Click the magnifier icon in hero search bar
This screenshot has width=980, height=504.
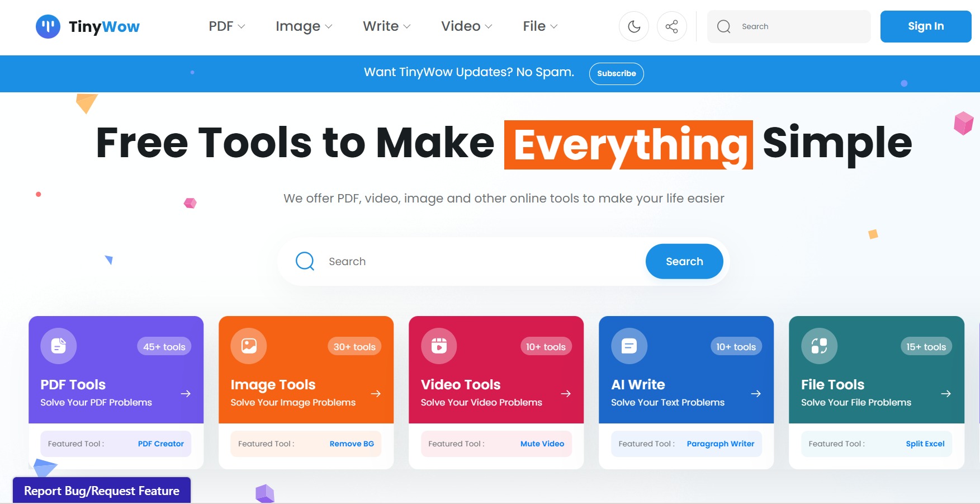[305, 261]
